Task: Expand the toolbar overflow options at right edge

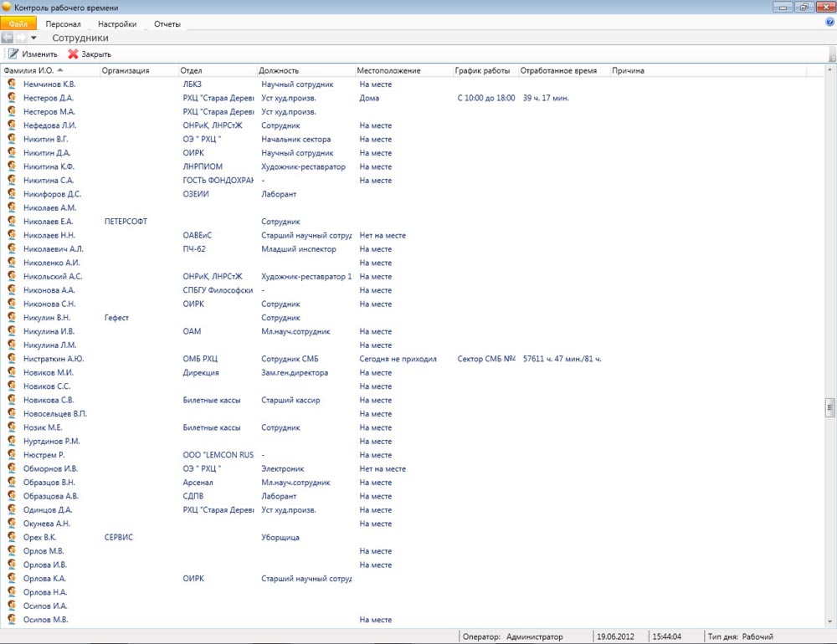Action: click(832, 54)
